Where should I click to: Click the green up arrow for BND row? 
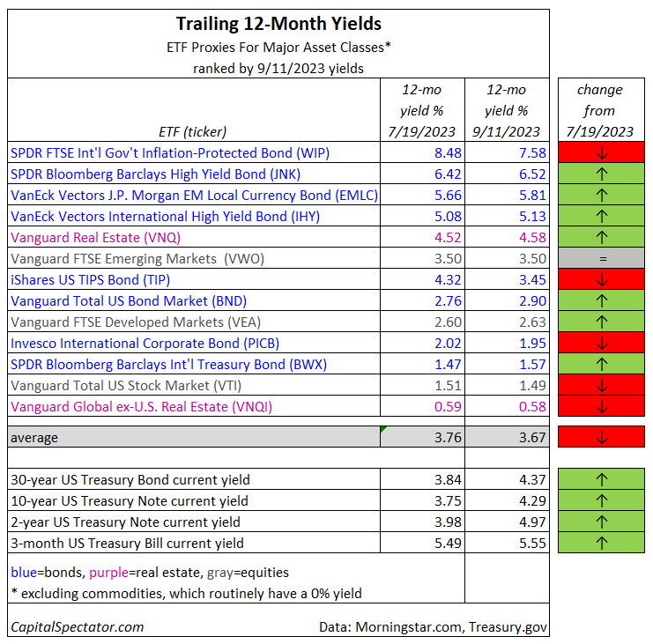(x=601, y=301)
